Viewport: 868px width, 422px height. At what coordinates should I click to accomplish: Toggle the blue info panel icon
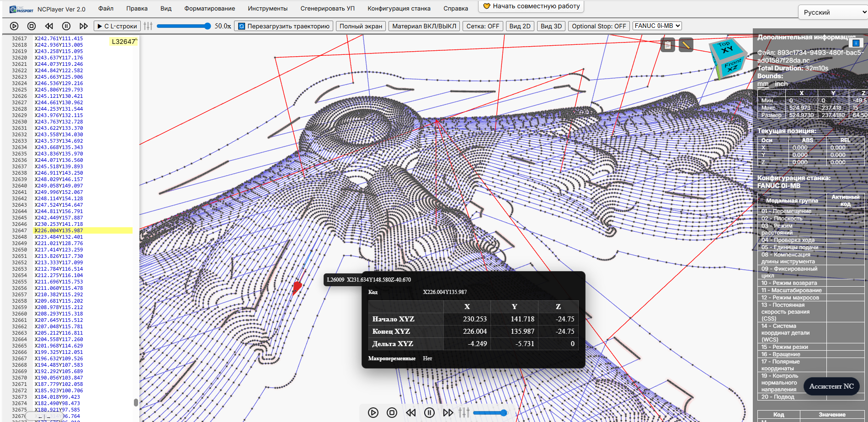(x=856, y=43)
